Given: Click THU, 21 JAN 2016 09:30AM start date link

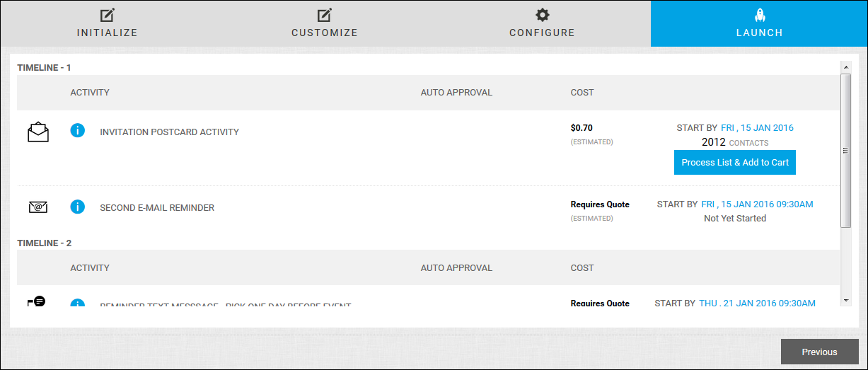Looking at the screenshot, I should pos(757,303).
